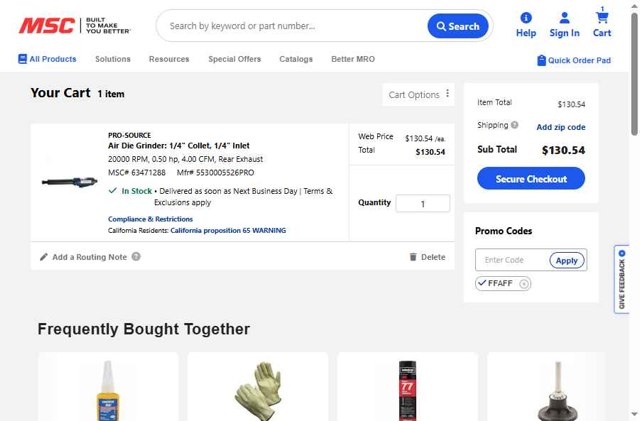Click the Delete trash icon
The height and width of the screenshot is (421, 640).
(x=413, y=257)
